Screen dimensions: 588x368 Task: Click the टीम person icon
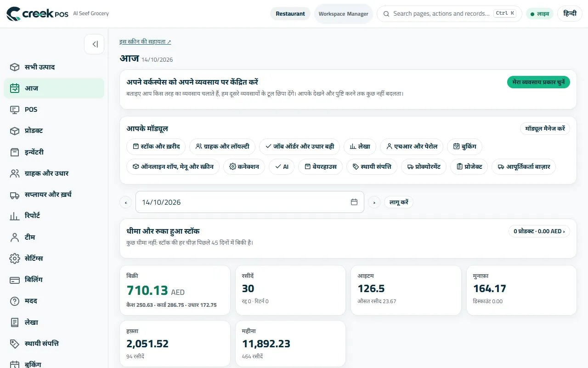tap(15, 237)
